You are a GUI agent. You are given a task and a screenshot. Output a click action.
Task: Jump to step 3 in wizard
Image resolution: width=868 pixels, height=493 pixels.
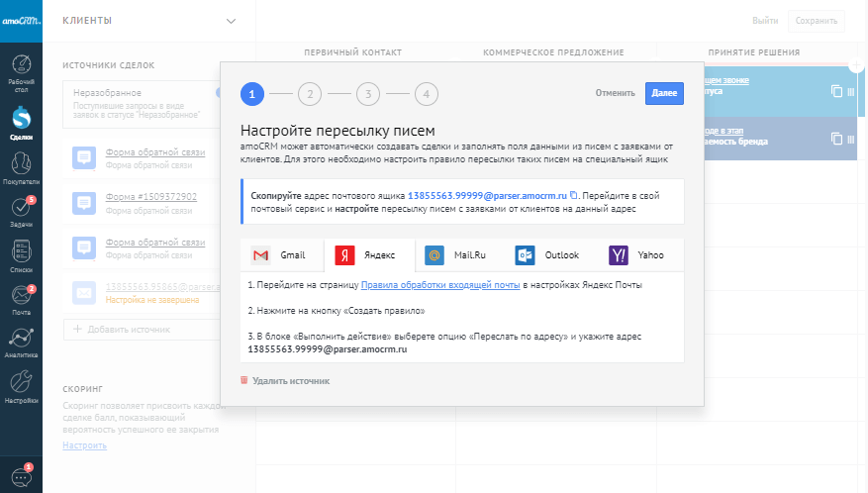368,94
